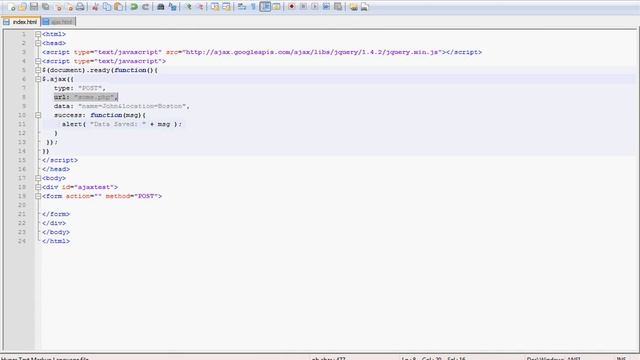Screen dimensions: 640x360
Task: Undo the last edit with green arrow
Action: pyautogui.click(x=134, y=7)
